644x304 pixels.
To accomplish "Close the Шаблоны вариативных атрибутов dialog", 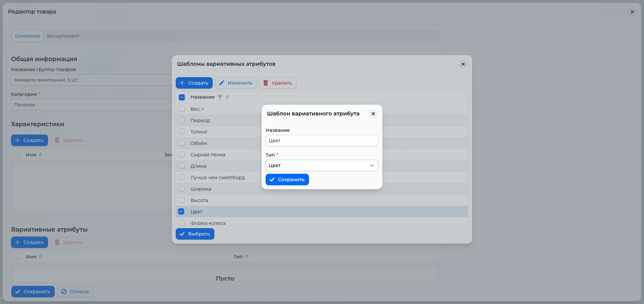I will (x=463, y=64).
